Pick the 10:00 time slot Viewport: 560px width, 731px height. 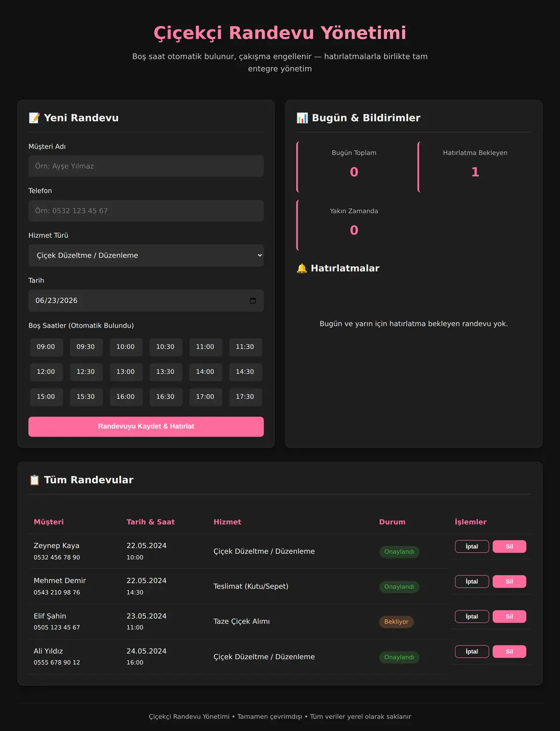[x=126, y=347]
